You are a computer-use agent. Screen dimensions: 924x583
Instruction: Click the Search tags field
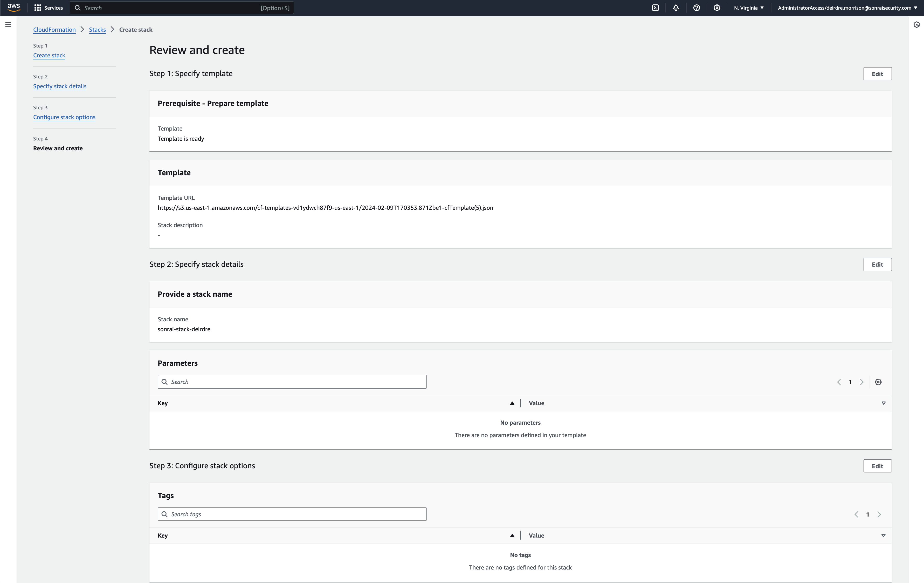(292, 514)
